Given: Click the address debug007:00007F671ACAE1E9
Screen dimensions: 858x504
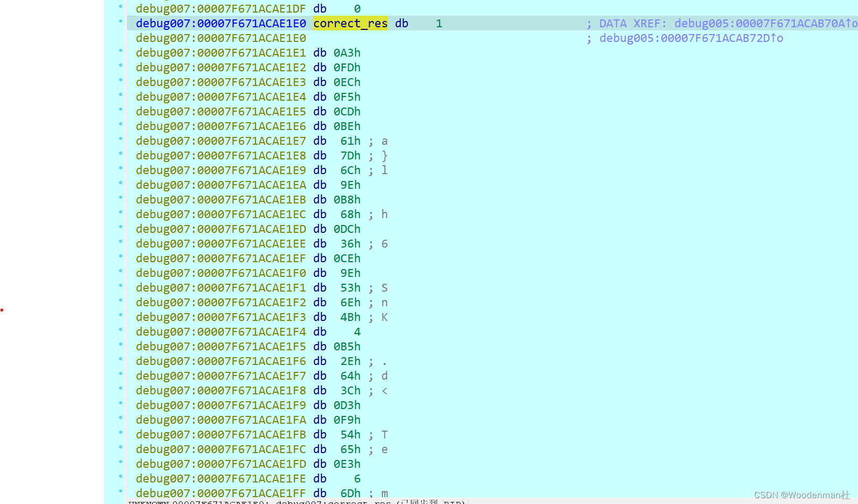Looking at the screenshot, I should pos(221,170).
